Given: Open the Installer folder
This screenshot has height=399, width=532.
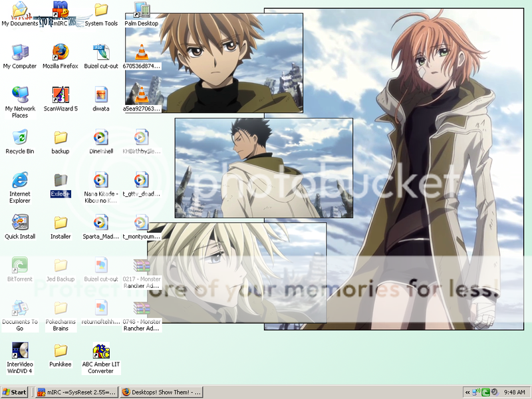Looking at the screenshot, I should 61,227.
